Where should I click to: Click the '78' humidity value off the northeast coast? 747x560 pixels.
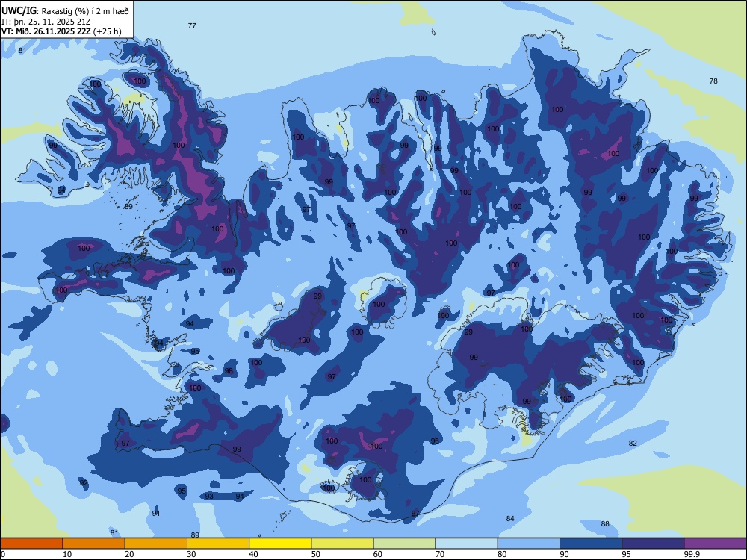713,81
